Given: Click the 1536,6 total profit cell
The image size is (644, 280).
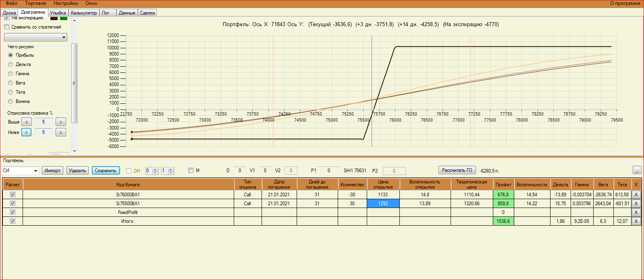Looking at the screenshot, I should tap(503, 221).
